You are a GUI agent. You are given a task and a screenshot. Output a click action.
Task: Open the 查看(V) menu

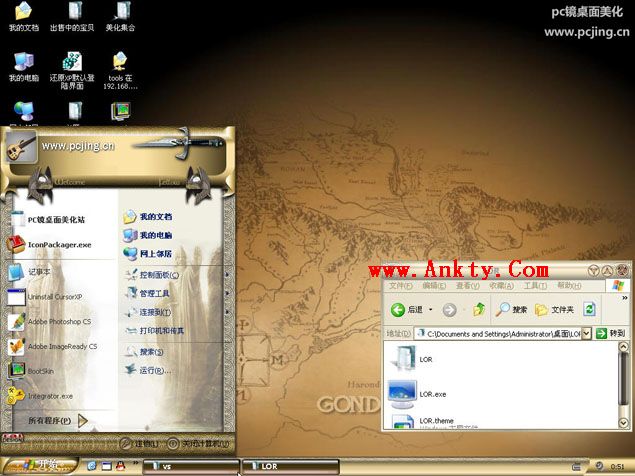click(467, 286)
